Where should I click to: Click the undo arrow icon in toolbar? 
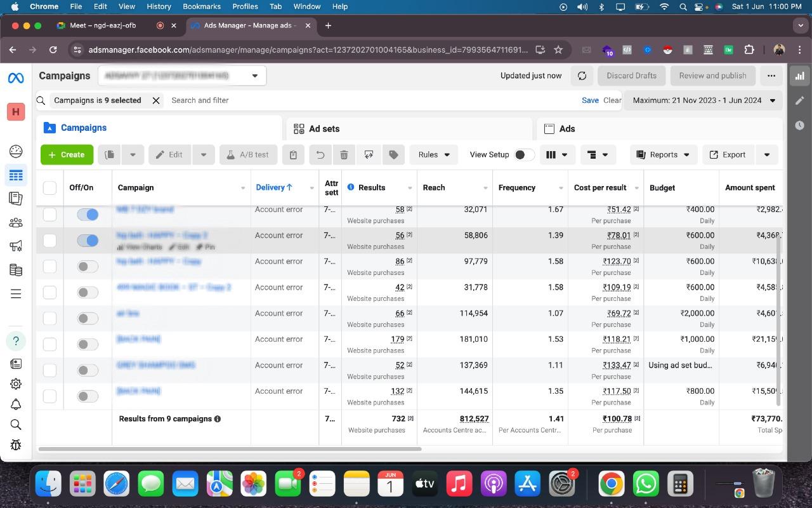(x=320, y=154)
